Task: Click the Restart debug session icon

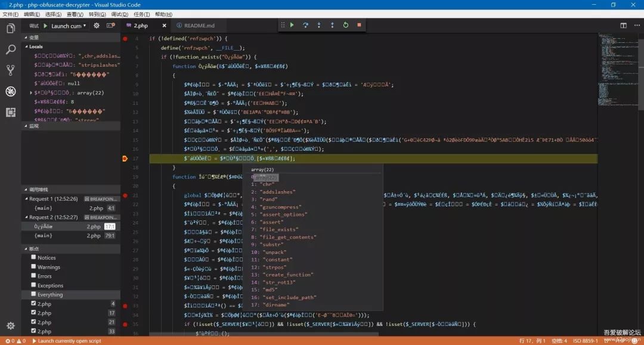Action: click(345, 25)
